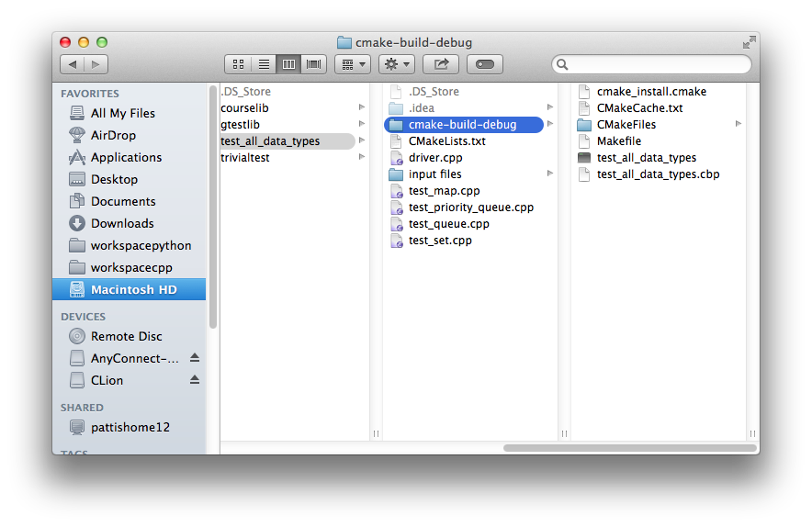This screenshot has height=527, width=812.
Task: Open pattishome12 shared computer
Action: click(x=130, y=427)
